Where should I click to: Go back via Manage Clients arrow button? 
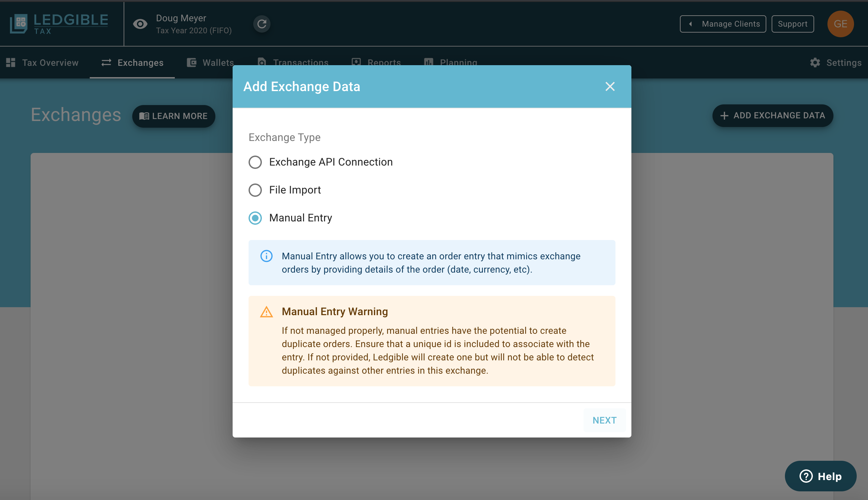click(x=723, y=24)
